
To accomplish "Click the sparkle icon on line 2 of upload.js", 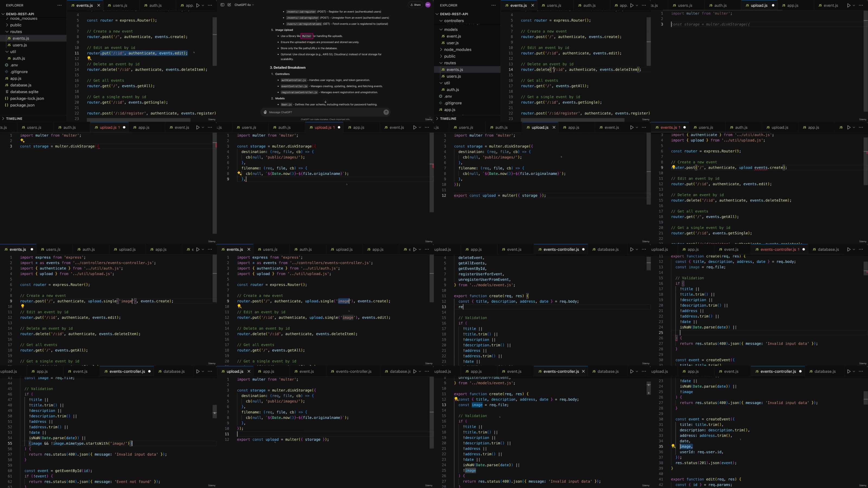I will click(22, 140).
